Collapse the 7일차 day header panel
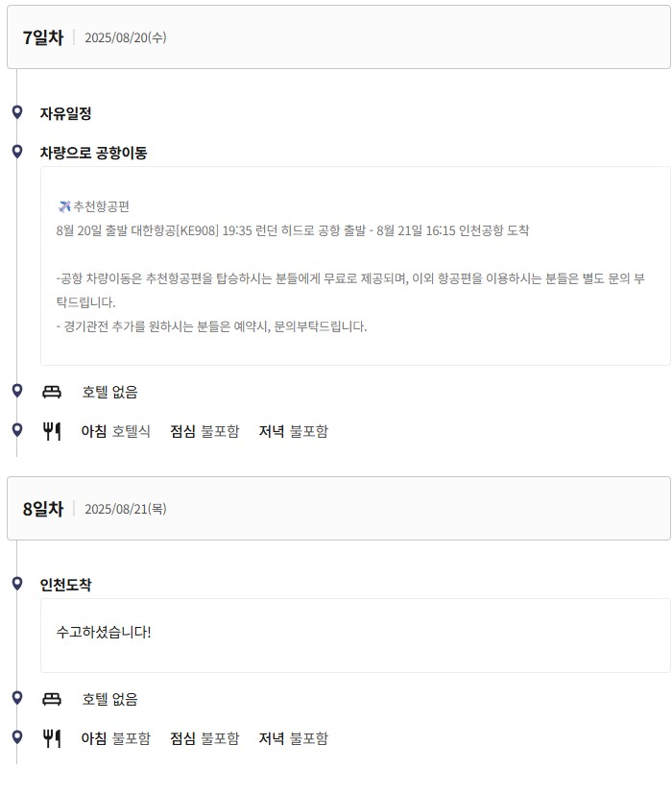Screen dimensions: 672x793 [x=339, y=37]
